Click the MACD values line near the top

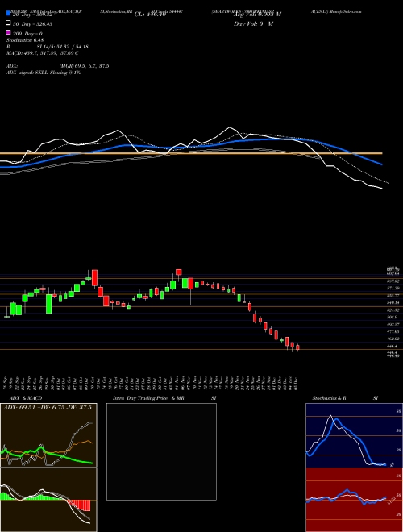[x=43, y=53]
